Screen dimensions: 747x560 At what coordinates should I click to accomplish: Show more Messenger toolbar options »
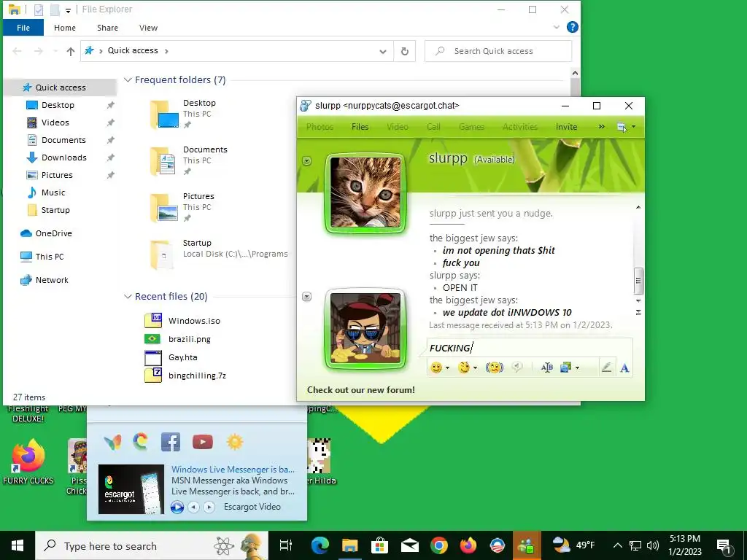pos(601,127)
